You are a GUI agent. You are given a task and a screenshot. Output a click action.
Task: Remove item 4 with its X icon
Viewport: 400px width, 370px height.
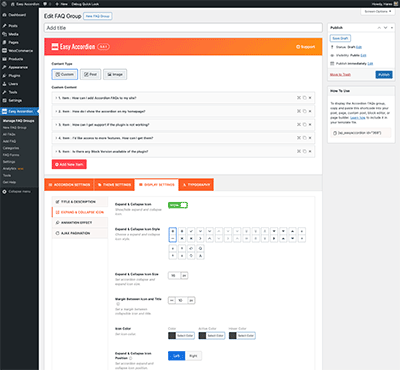(310, 138)
